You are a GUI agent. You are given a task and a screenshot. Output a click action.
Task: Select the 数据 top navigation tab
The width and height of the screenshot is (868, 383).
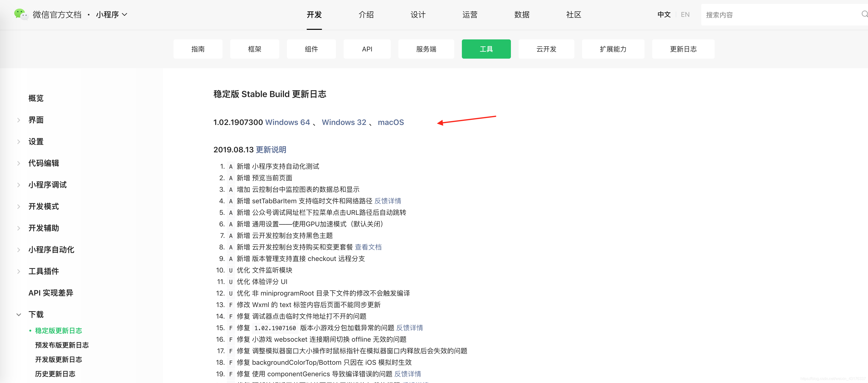tap(522, 14)
